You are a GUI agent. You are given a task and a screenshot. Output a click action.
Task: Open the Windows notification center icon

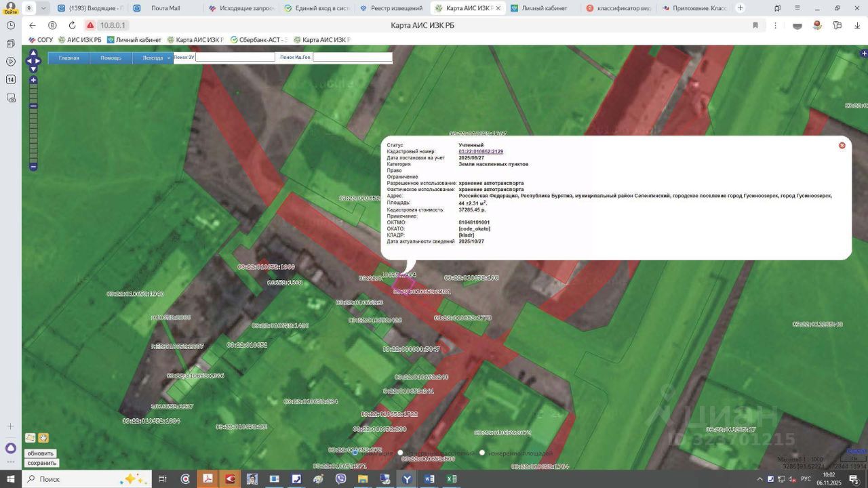[x=854, y=479]
